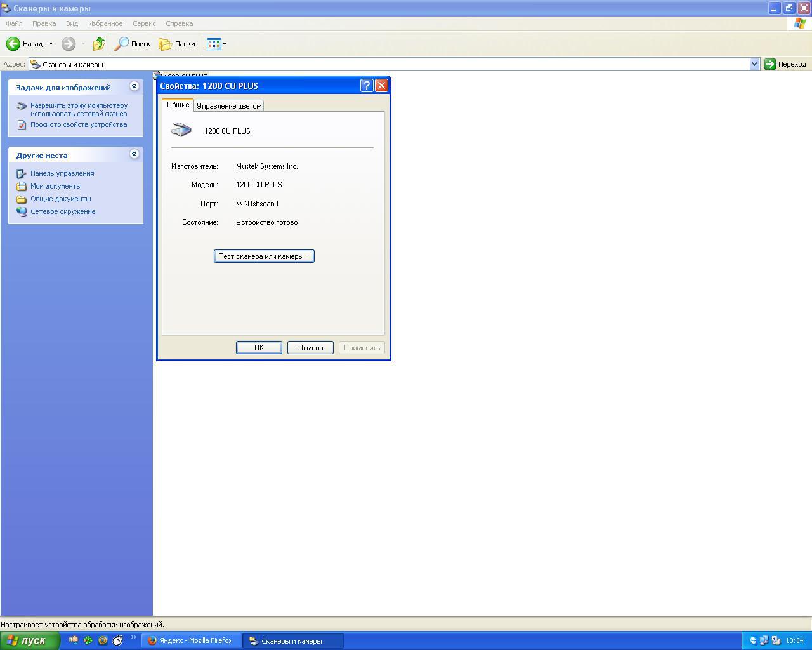Image resolution: width=812 pixels, height=650 pixels.
Task: Click the green Назад back arrow icon
Action: pos(13,44)
